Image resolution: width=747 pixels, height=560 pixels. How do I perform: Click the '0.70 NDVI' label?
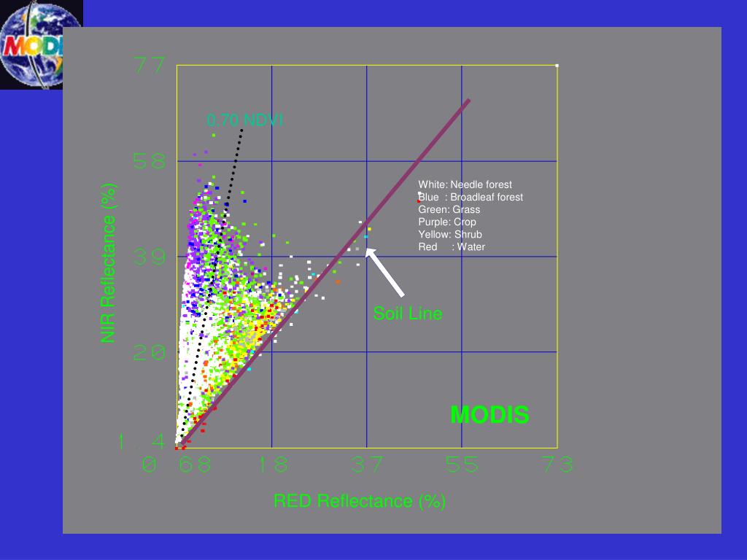pyautogui.click(x=245, y=120)
